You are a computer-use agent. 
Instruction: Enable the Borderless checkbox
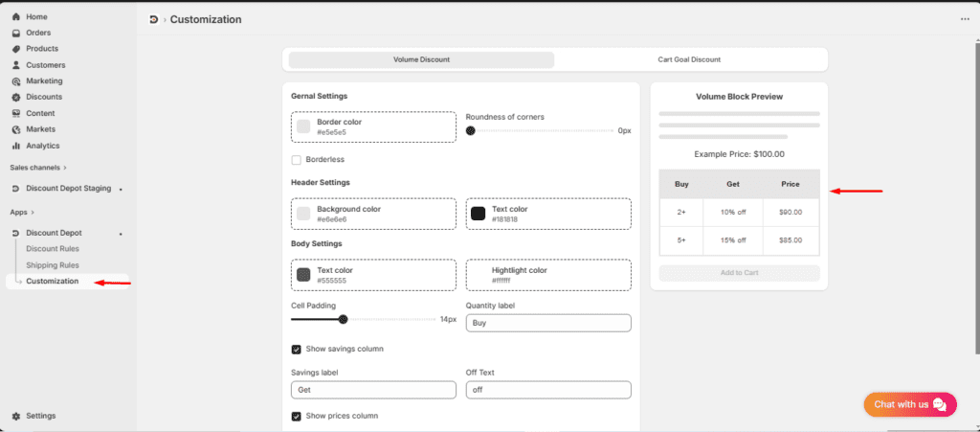coord(297,159)
